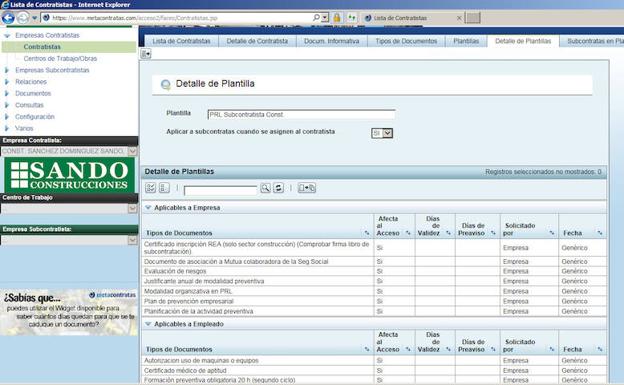Sort Empresa table by Solicitado por arrow
Viewport: 624px width, 385px height.
tap(552, 233)
